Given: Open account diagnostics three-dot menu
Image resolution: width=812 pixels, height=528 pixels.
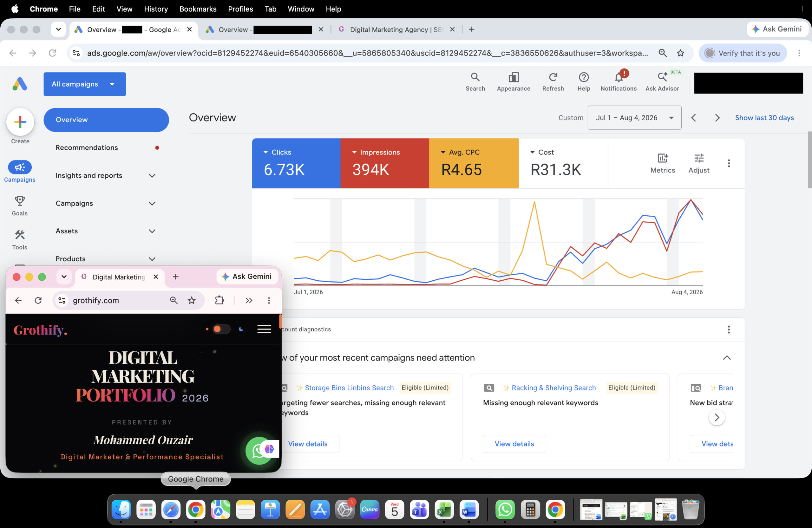Looking at the screenshot, I should coord(728,329).
